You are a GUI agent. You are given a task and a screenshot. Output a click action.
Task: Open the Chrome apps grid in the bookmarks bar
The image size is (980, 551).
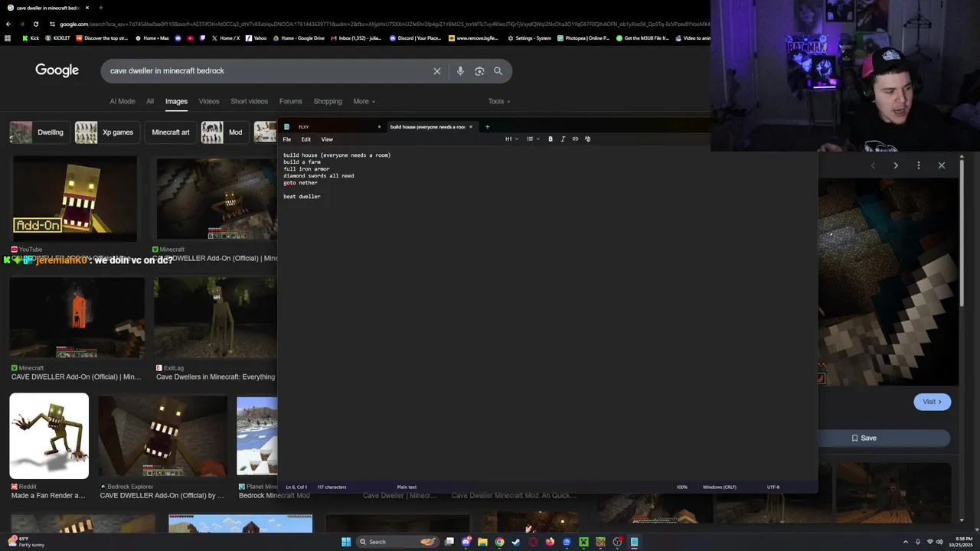coord(8,38)
